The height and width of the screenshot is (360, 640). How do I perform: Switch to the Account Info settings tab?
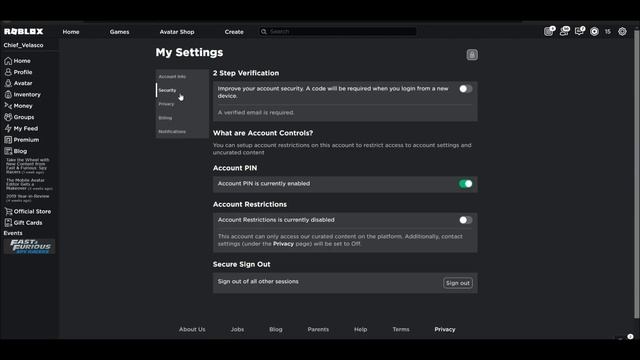pyautogui.click(x=182, y=76)
